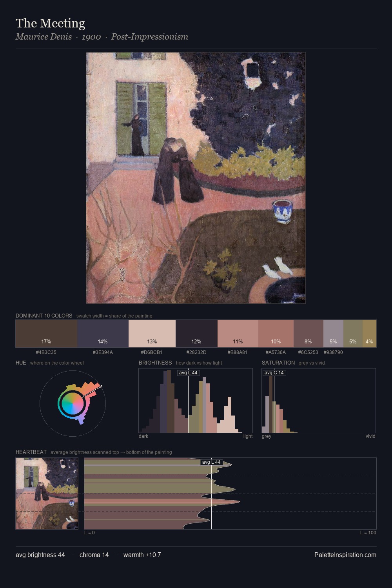Click hex code #938790
The height and width of the screenshot is (588, 392).
pyautogui.click(x=333, y=352)
